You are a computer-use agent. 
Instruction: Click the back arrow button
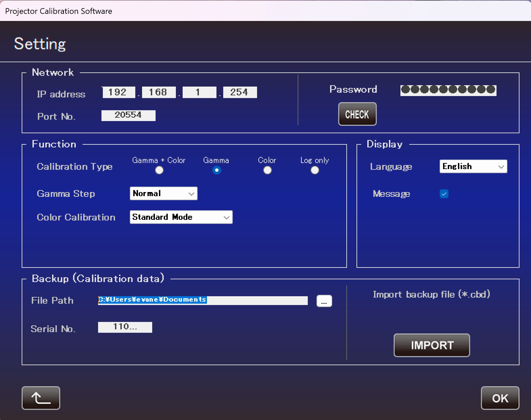pyautogui.click(x=41, y=398)
